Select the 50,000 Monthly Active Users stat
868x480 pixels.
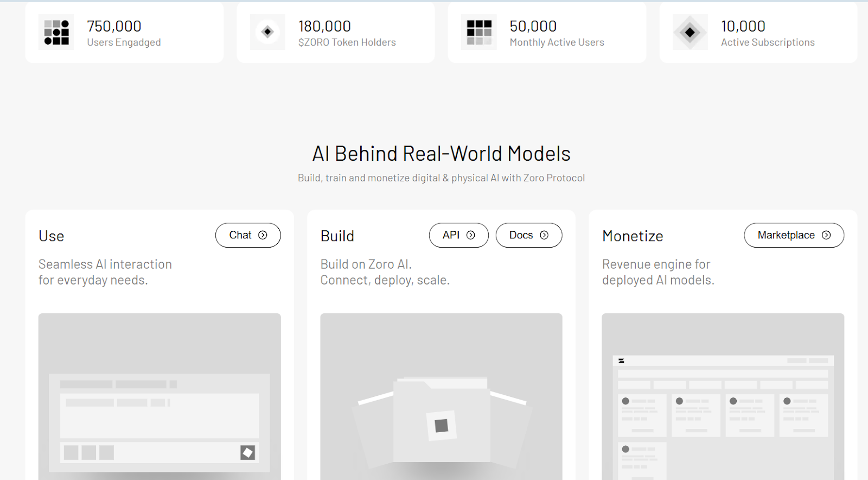533,26
